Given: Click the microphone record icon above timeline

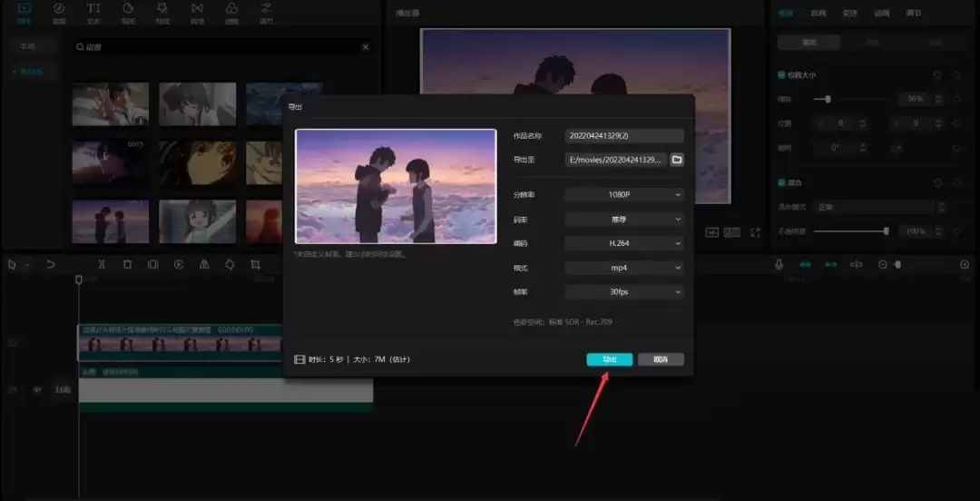Looking at the screenshot, I should 779,265.
